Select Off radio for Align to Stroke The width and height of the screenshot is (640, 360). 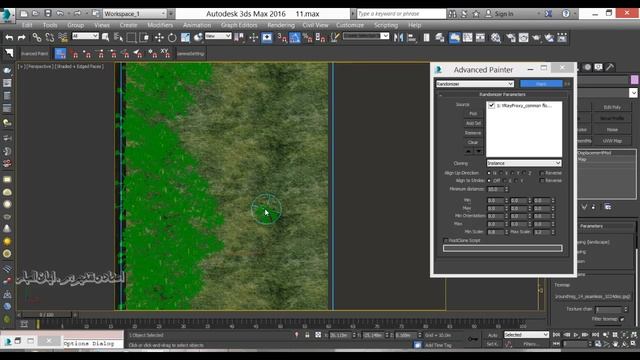tap(489, 180)
